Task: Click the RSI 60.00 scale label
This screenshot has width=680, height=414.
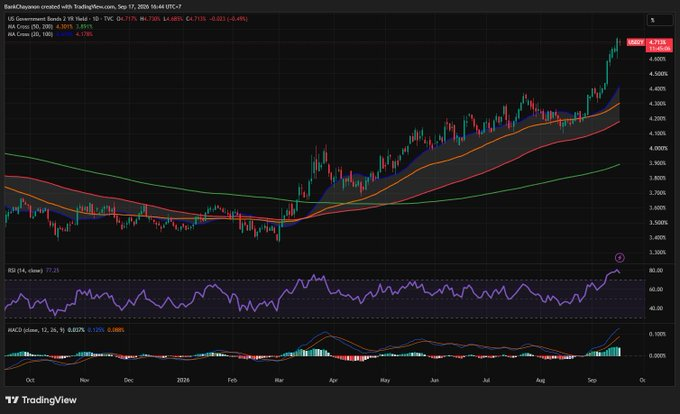Action: coord(656,289)
